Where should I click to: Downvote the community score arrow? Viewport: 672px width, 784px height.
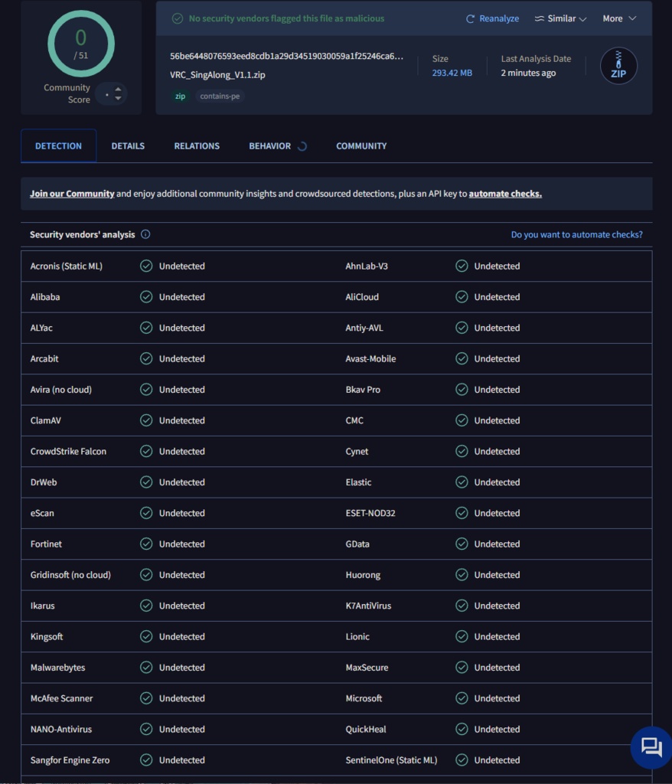pos(118,98)
